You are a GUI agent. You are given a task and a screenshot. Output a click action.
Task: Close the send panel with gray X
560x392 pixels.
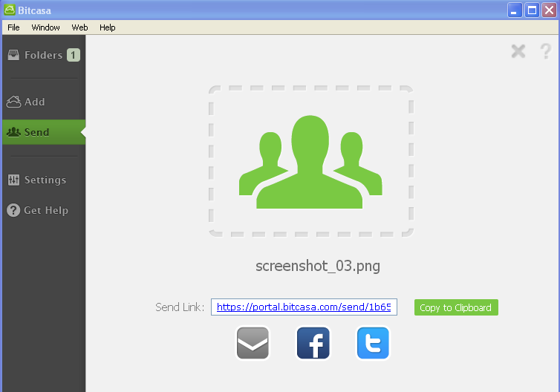tap(518, 51)
